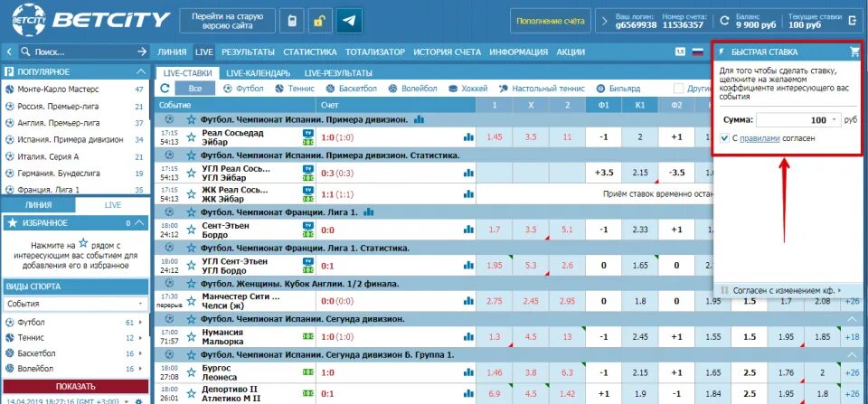
Task: Uncheck the С правилами согласен checkbox
Action: (724, 138)
